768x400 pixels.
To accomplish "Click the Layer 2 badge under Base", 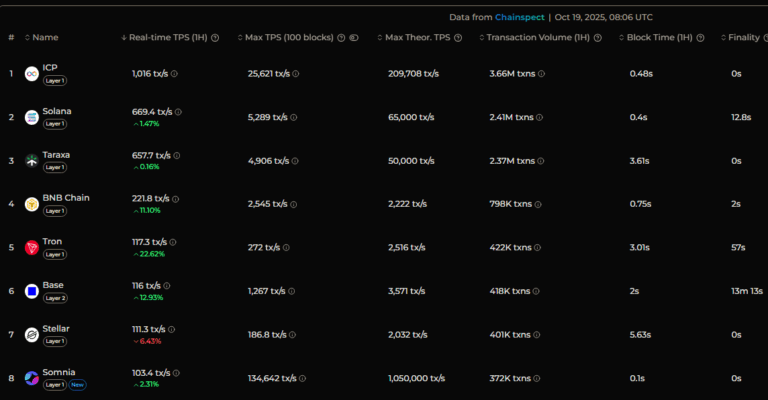I will (x=55, y=297).
